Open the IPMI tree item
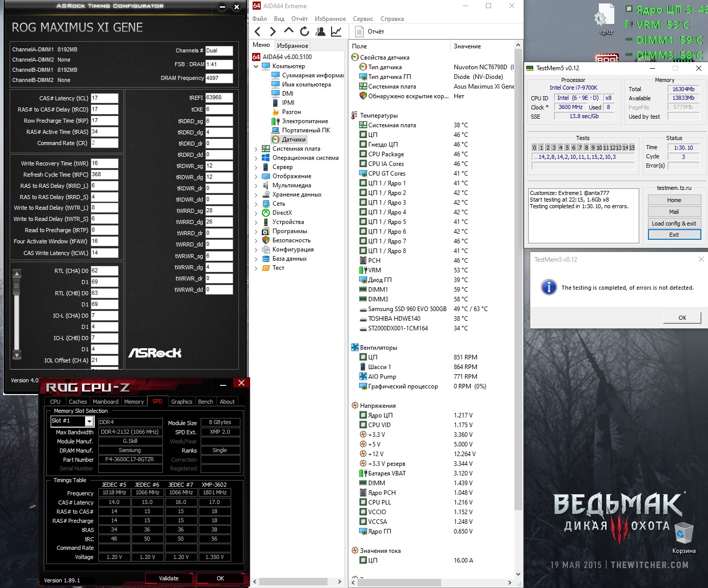 coord(283,103)
